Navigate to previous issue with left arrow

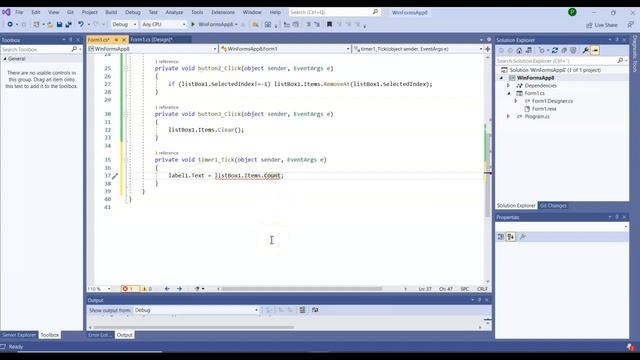tap(167, 289)
